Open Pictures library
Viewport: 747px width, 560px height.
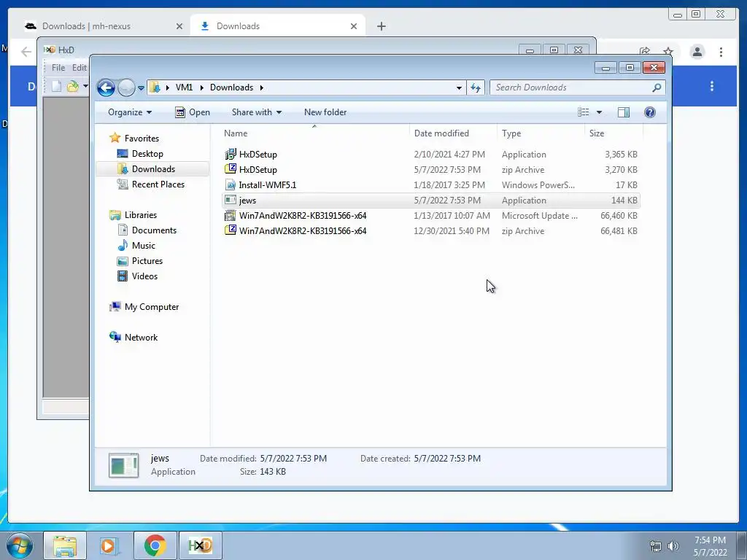click(147, 261)
